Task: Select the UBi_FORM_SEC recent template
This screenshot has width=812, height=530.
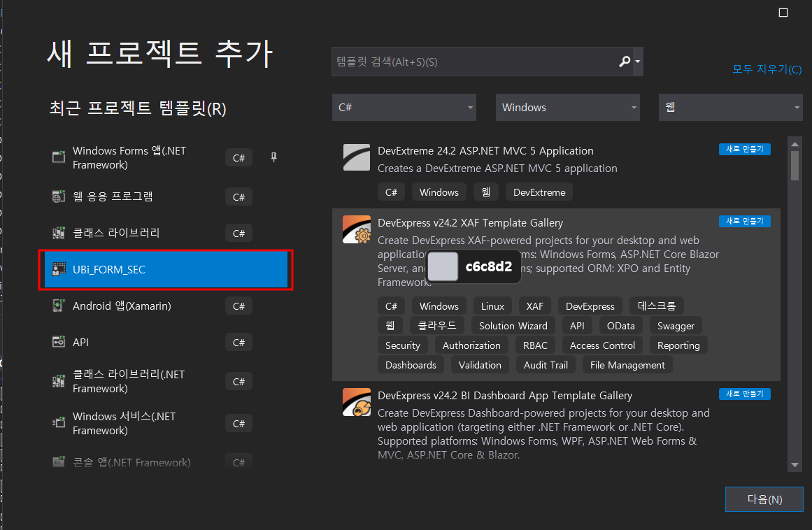Action: (x=166, y=269)
